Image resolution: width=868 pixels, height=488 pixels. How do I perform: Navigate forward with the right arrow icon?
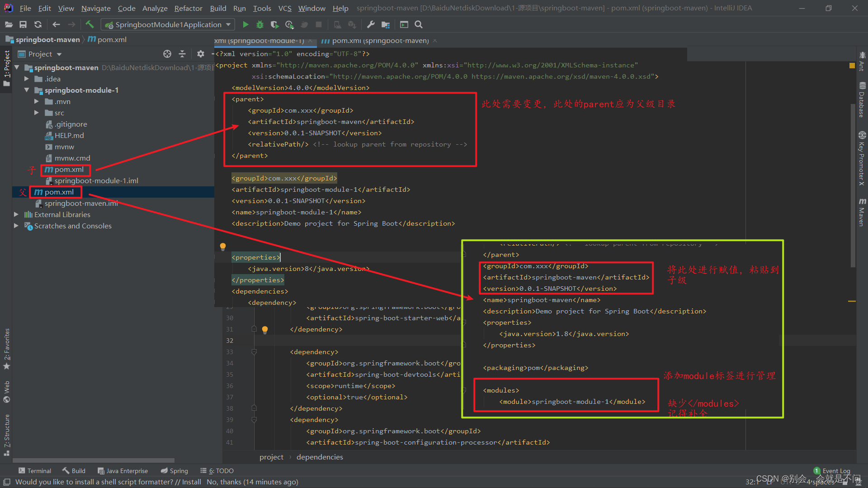71,24
